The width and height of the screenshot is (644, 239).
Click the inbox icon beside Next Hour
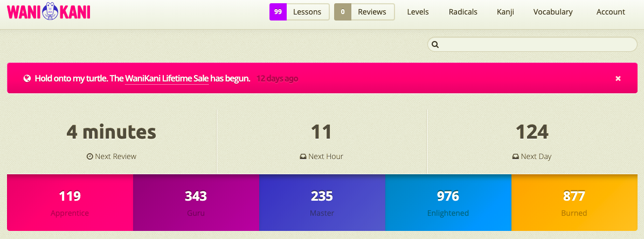point(303,156)
